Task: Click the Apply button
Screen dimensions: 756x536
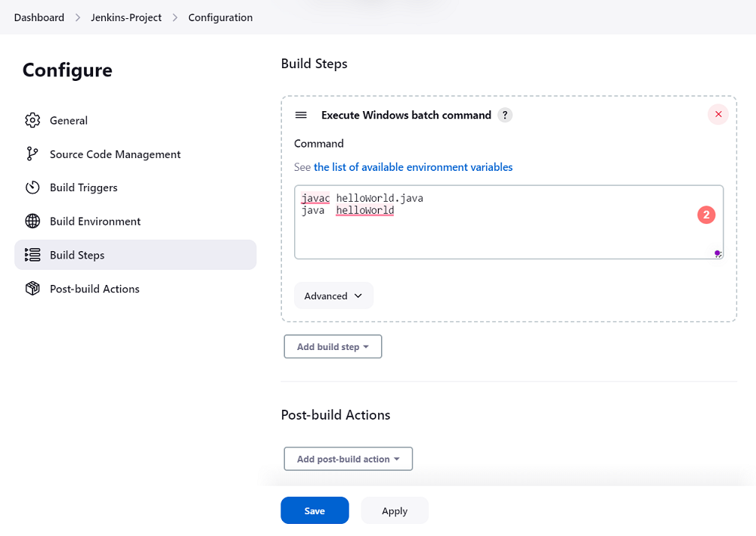Action: tap(395, 510)
